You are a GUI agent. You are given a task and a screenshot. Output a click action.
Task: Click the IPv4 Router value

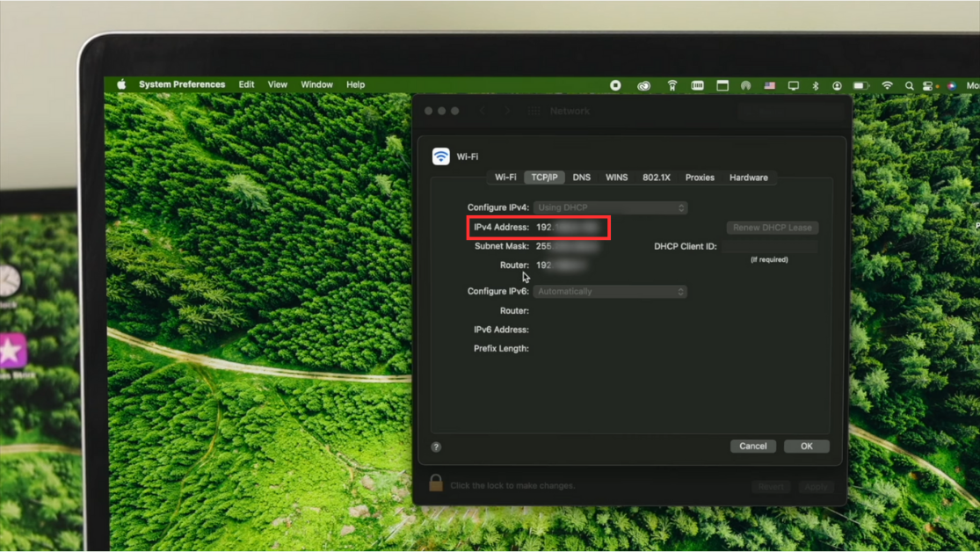pos(561,265)
